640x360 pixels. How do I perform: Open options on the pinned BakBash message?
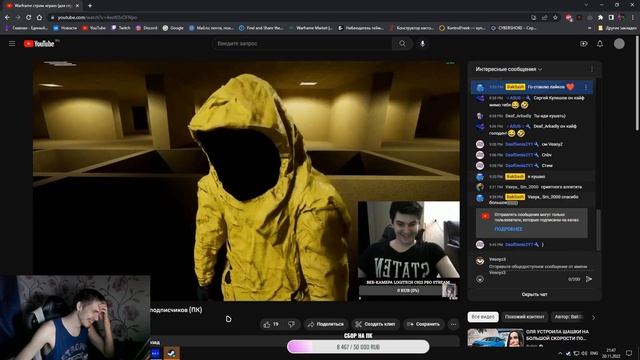coord(586,87)
